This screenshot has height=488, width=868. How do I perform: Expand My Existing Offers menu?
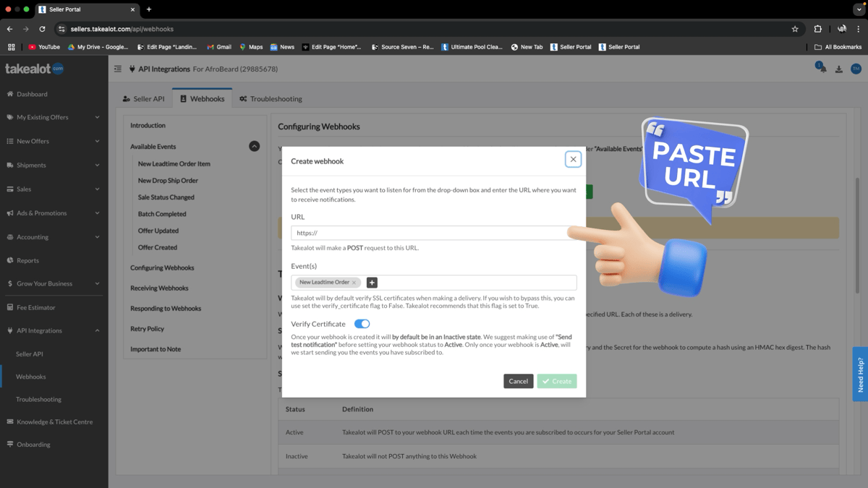point(54,117)
